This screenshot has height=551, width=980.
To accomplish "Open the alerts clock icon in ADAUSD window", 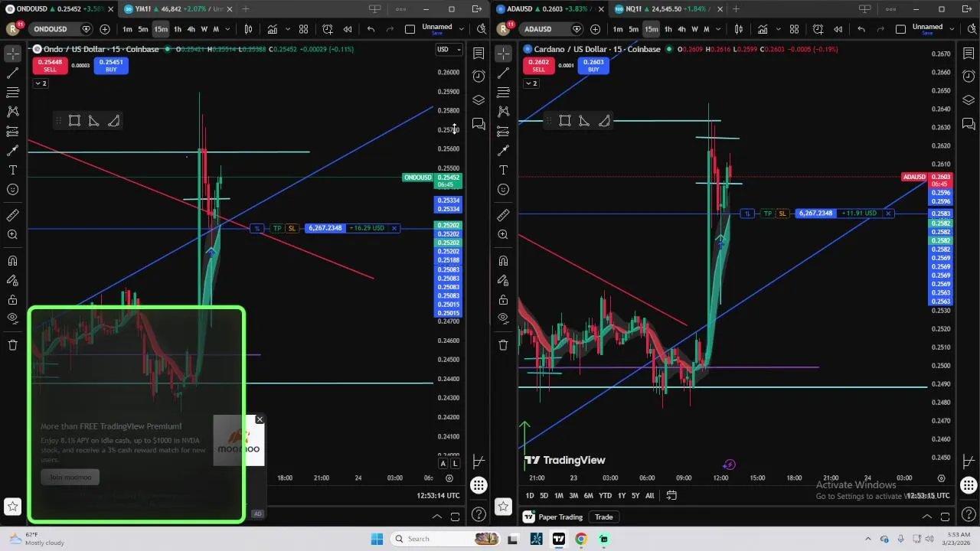I will [x=969, y=77].
